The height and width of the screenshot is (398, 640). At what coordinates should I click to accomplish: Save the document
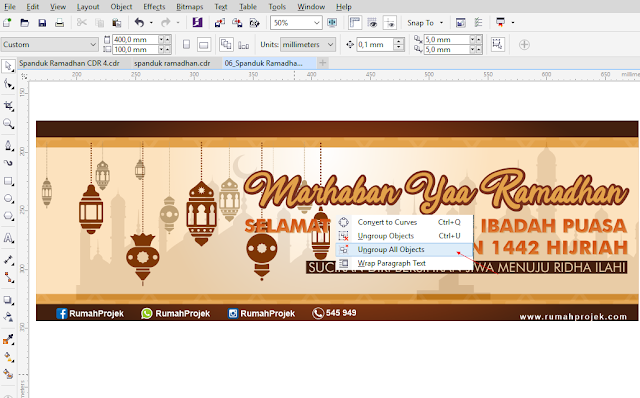click(42, 23)
